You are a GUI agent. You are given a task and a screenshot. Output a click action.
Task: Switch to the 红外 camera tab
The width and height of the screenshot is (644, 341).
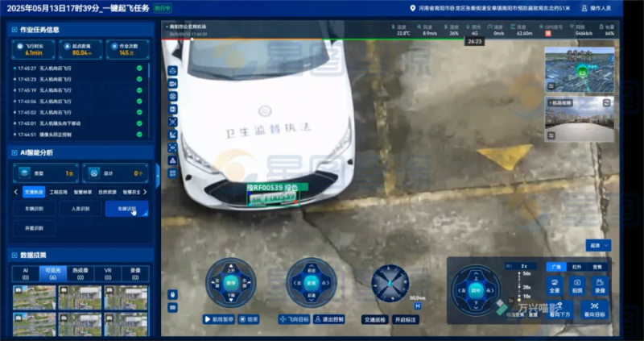pos(576,266)
